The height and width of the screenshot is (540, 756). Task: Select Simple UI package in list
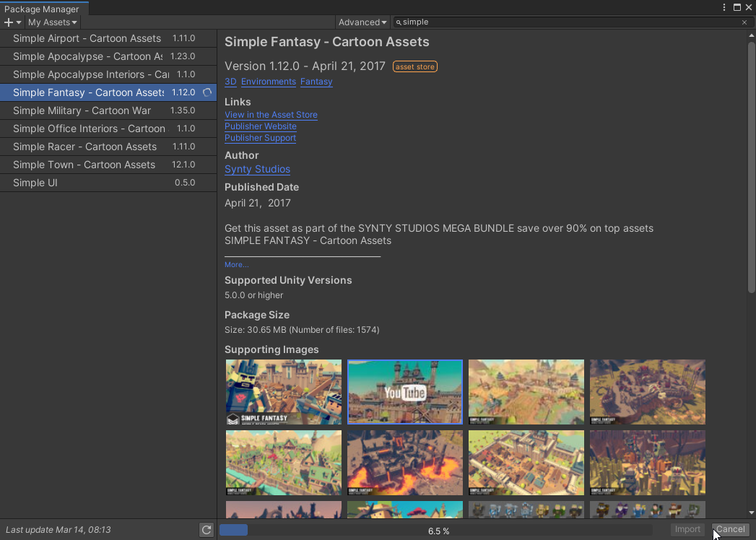35,183
